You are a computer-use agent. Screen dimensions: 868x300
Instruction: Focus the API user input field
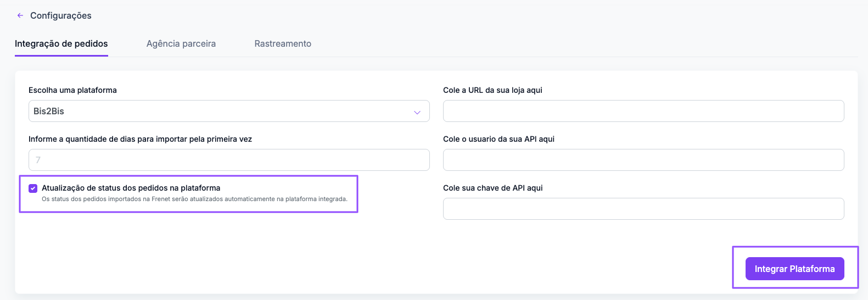[643, 160]
